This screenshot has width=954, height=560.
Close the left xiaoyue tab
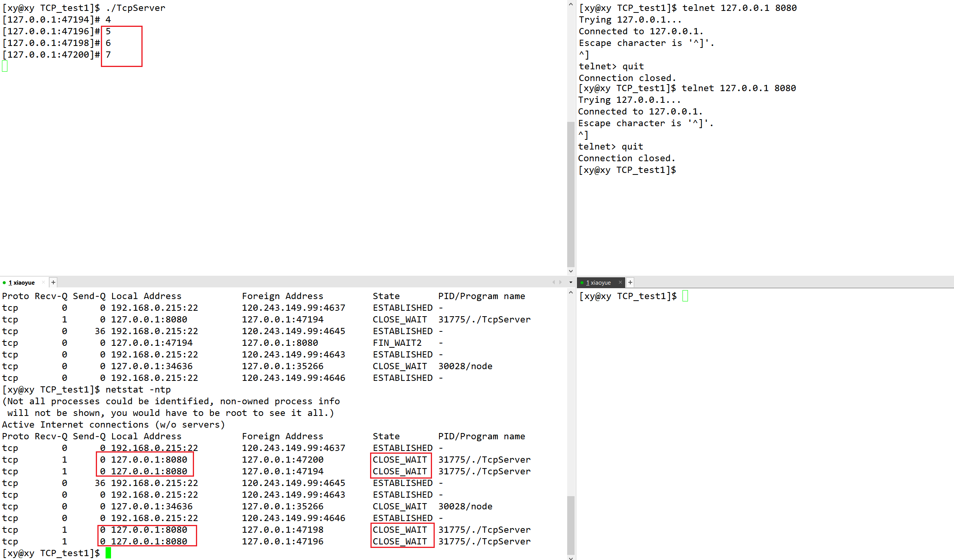43,282
